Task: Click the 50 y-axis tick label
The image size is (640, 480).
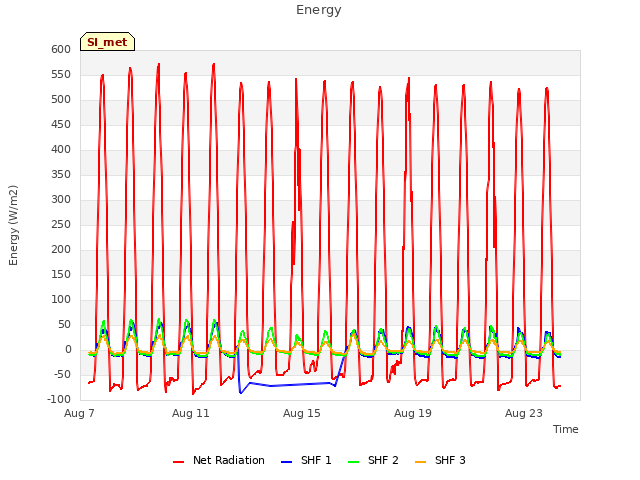Action: (x=65, y=324)
